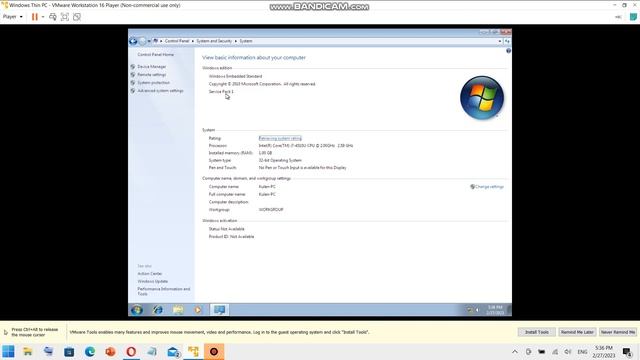This screenshot has width=640, height=360.
Task: Click the VMware pause (suspend) button
Action: click(35, 17)
